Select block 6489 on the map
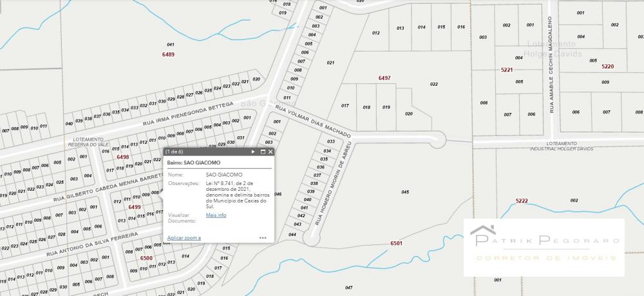 [x=168, y=55]
